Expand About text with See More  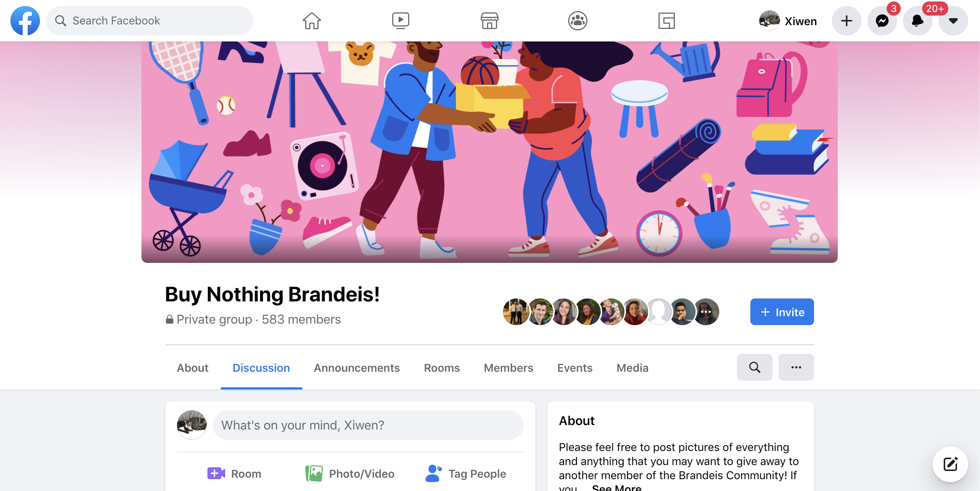coord(616,487)
